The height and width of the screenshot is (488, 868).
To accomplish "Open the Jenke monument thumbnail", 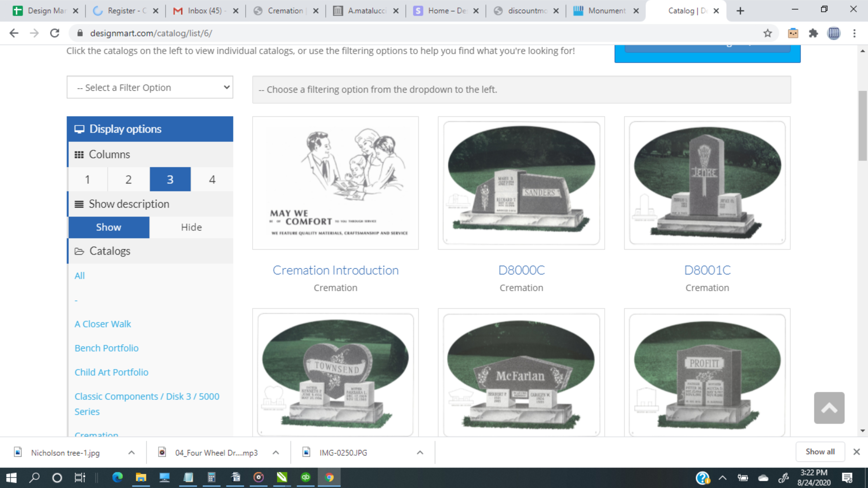I will pos(707,183).
